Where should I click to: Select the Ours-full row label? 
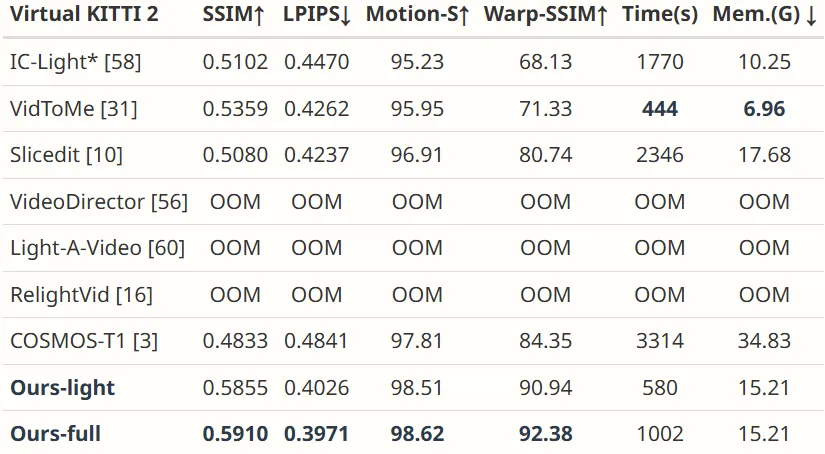[x=55, y=435]
